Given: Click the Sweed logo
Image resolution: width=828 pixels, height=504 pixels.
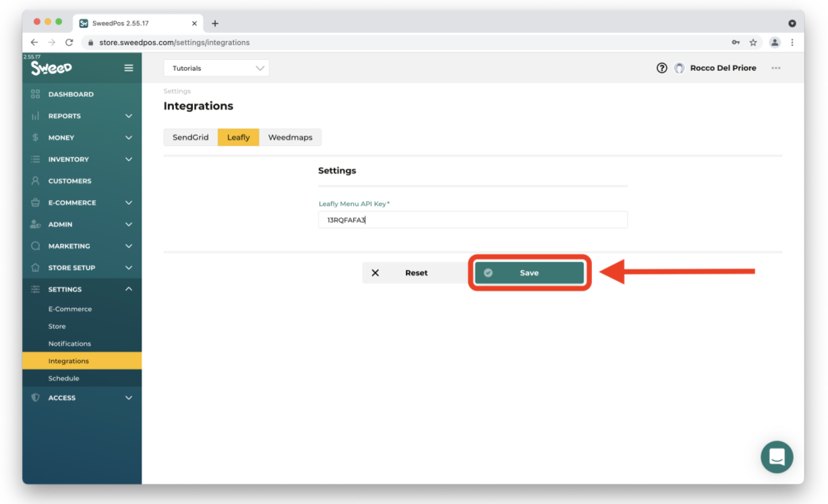Looking at the screenshot, I should point(51,68).
